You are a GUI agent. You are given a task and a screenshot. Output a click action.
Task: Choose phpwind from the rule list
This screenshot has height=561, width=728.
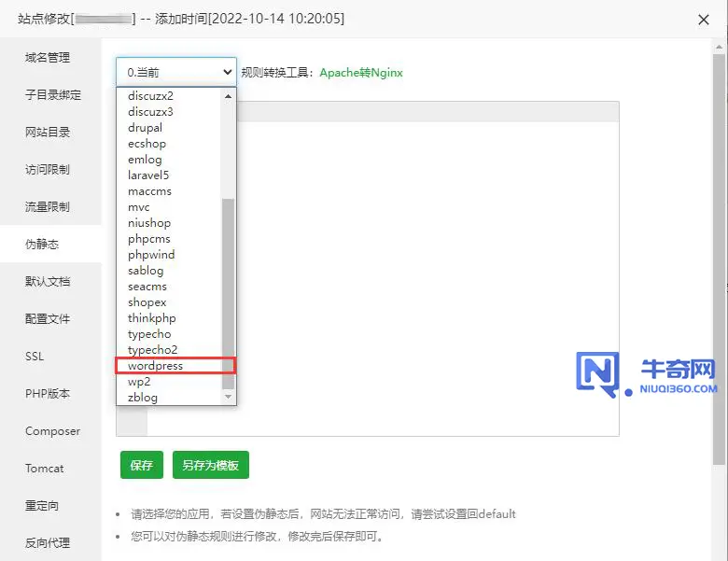click(169, 255)
